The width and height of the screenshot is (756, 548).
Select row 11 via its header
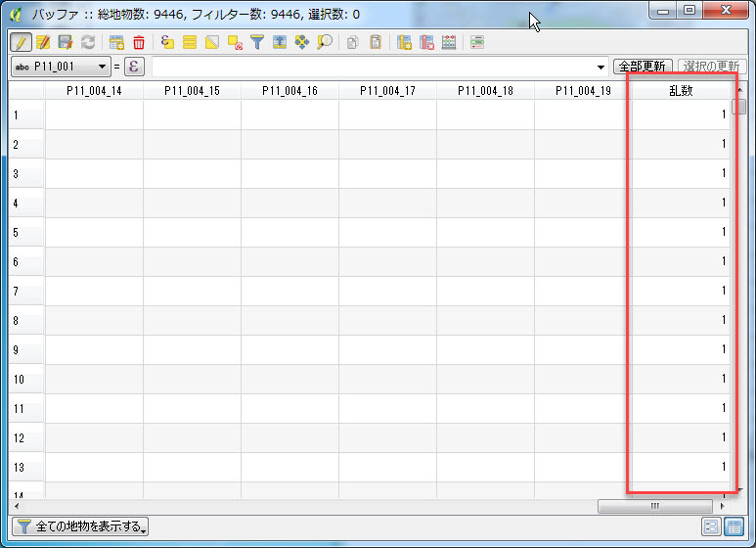pos(26,409)
